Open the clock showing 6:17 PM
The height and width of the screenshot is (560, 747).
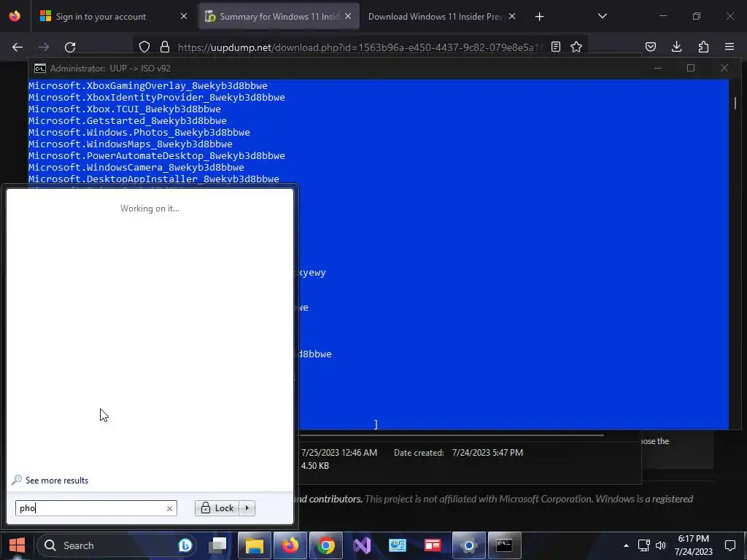[694, 545]
